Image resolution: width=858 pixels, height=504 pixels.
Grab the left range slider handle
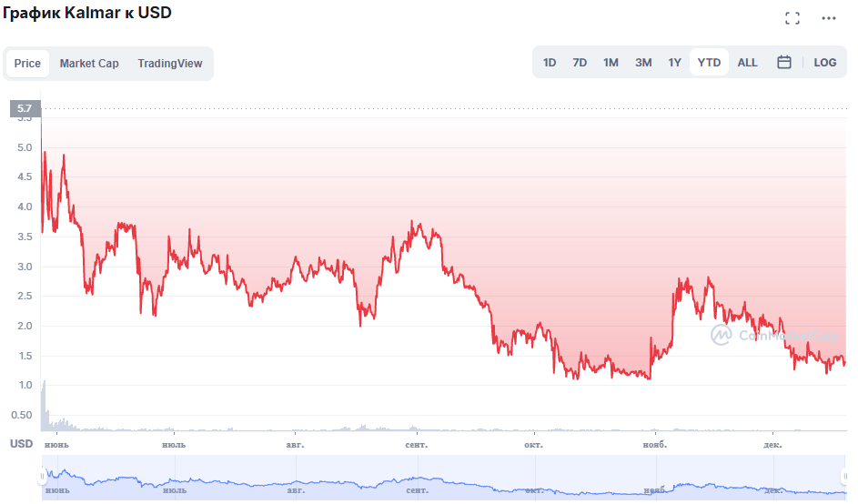pyautogui.click(x=42, y=476)
